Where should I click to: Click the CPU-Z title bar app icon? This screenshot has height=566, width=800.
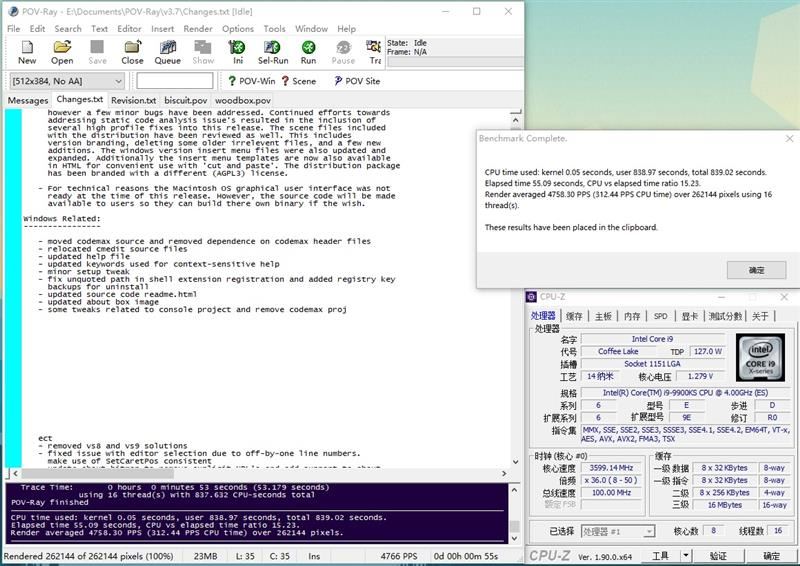(x=532, y=297)
